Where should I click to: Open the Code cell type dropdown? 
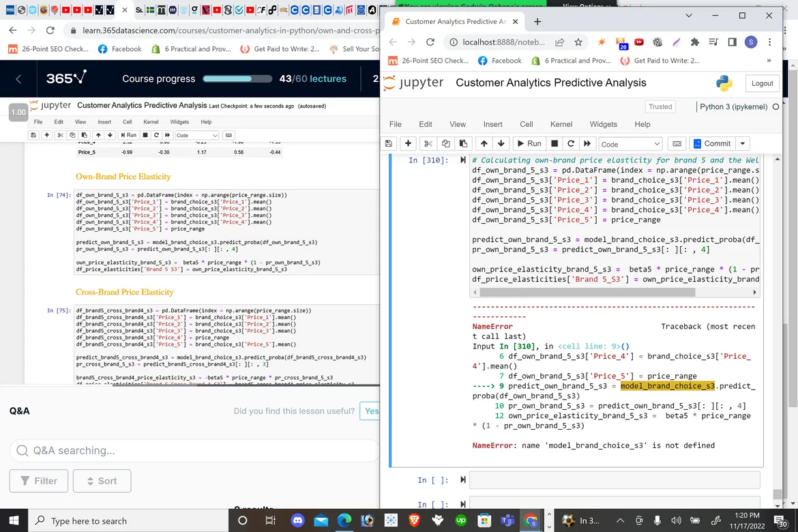click(x=630, y=144)
